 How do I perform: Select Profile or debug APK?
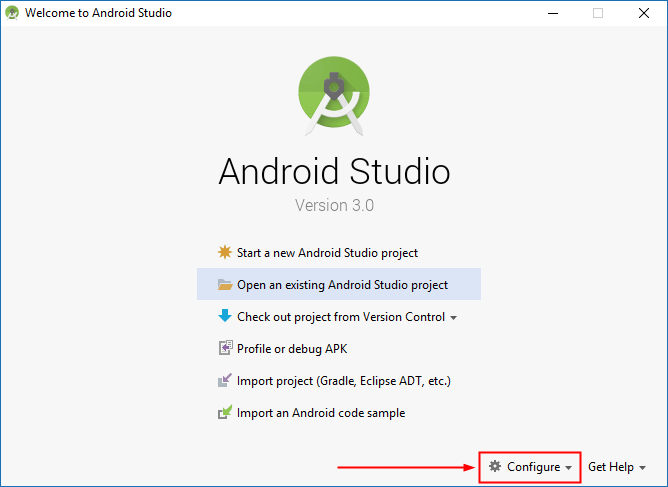[x=292, y=349]
